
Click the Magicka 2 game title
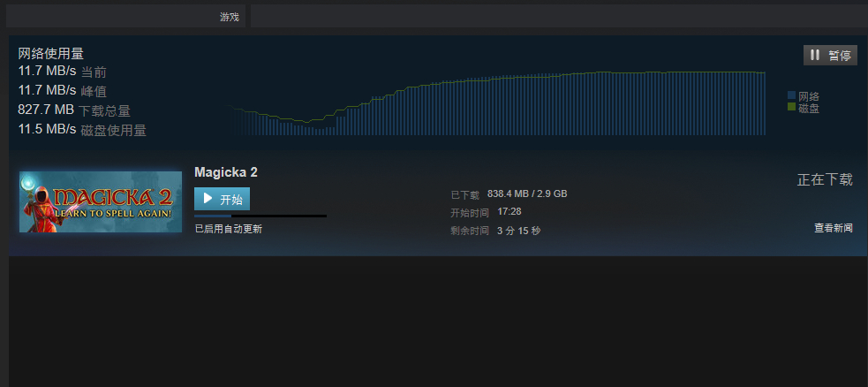(x=226, y=172)
